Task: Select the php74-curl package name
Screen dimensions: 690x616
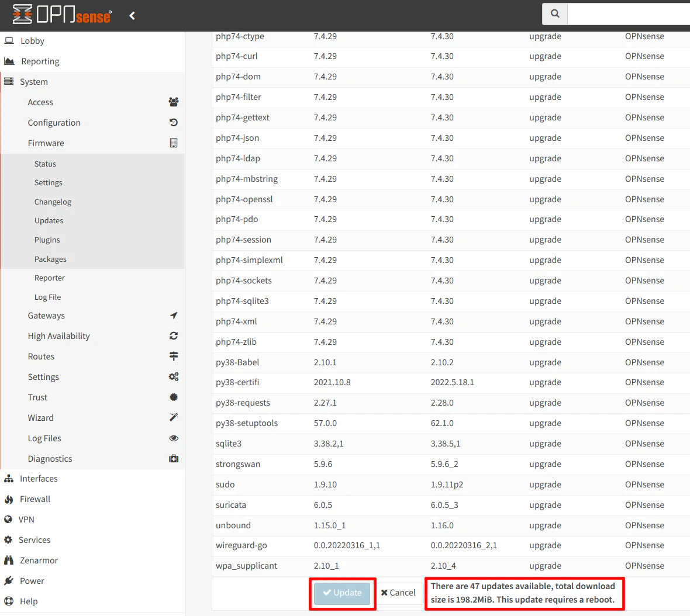Action: pyautogui.click(x=237, y=56)
